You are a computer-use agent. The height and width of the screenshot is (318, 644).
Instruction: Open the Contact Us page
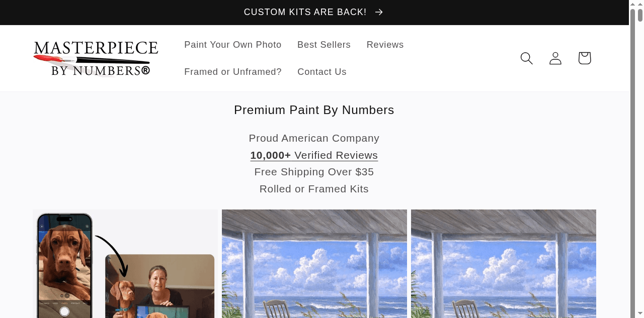coord(322,72)
